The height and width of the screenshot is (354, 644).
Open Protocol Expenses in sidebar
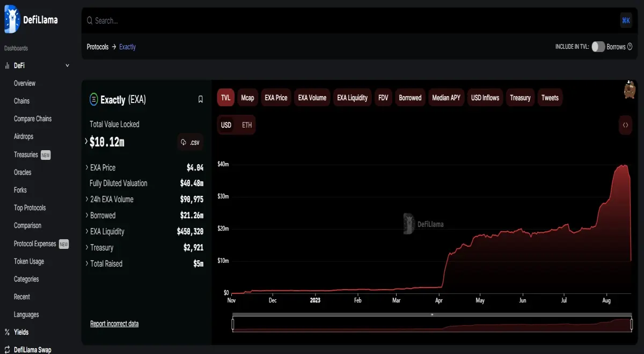point(35,244)
